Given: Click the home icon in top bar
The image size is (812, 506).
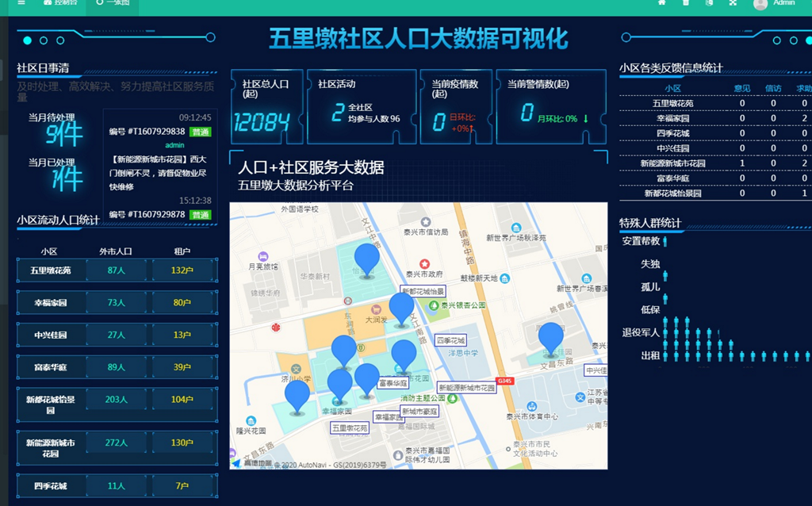Looking at the screenshot, I should coord(661,2).
